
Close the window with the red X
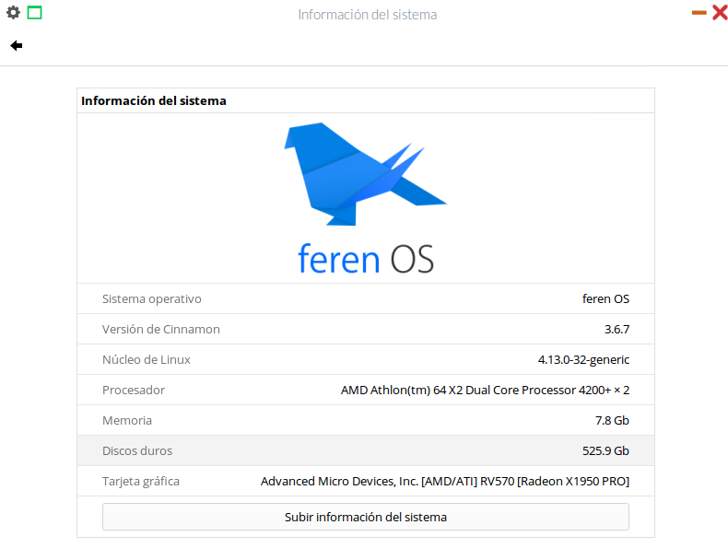(x=720, y=13)
